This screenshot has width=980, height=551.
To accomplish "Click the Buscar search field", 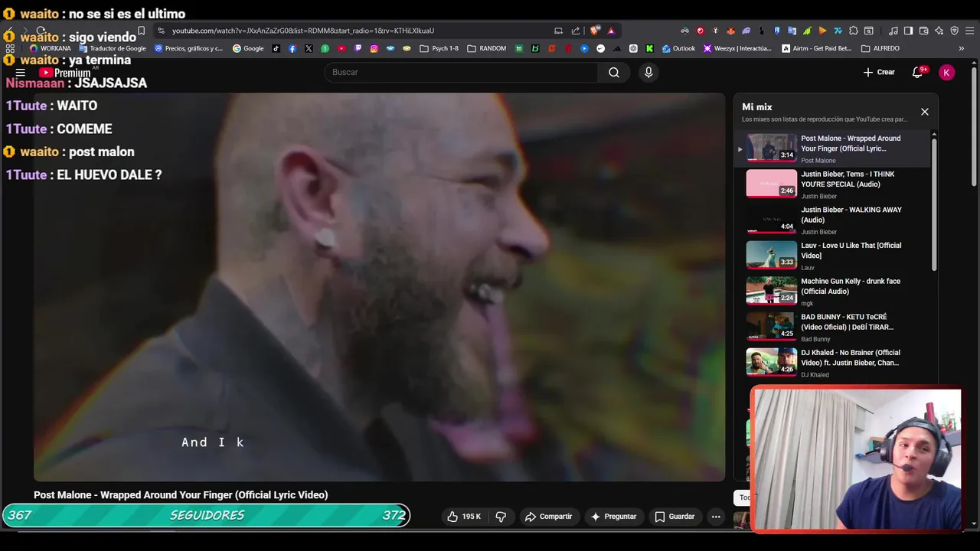I will (x=462, y=72).
